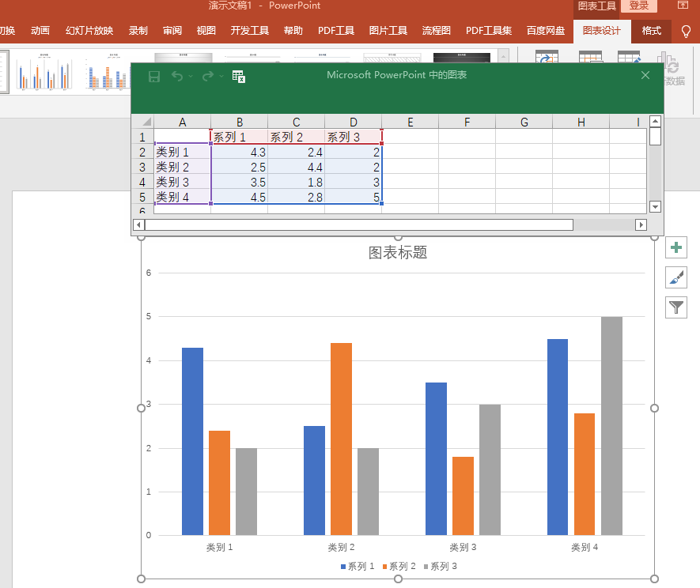This screenshot has height=588, width=700.
Task: Open the 审阅 ribbon tab
Action: [172, 31]
